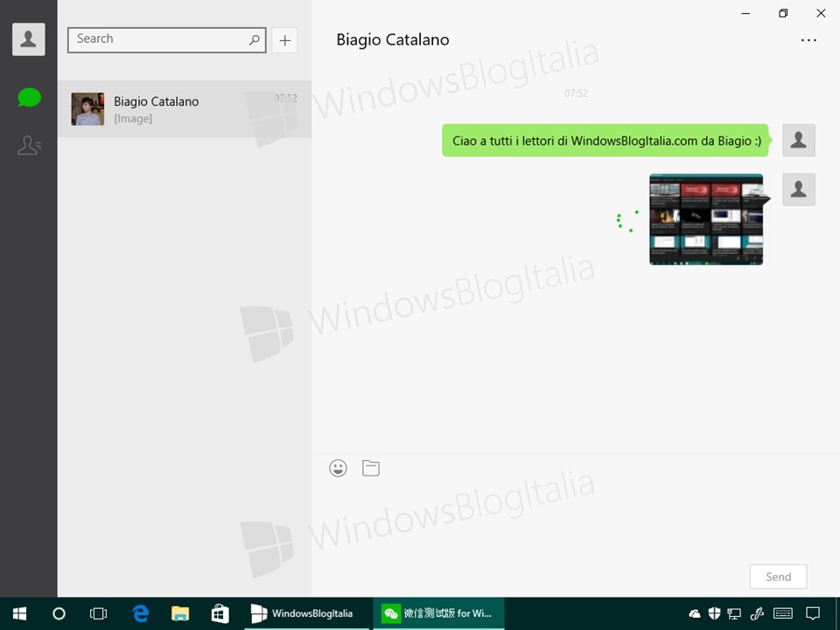Click the 07:52 timestamp above messages
Screen dimensions: 840x630
pos(576,94)
